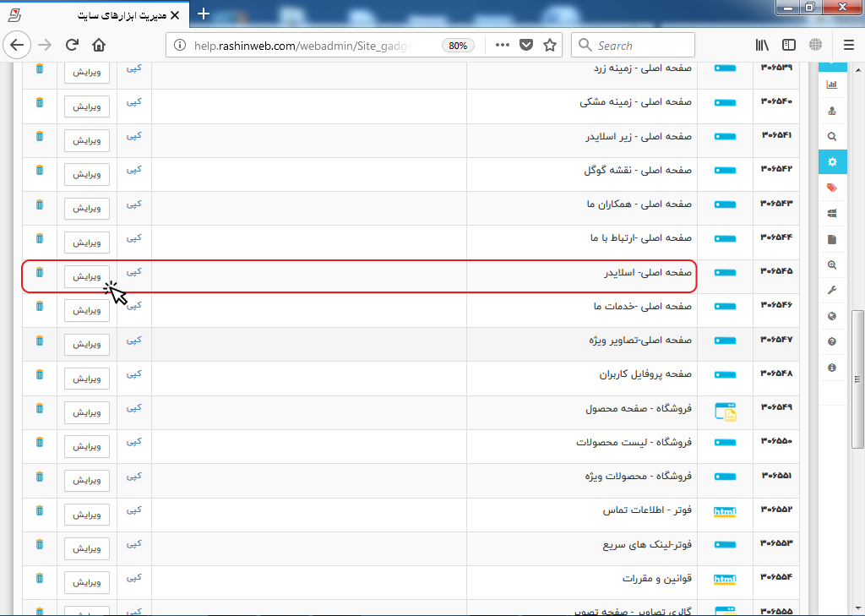This screenshot has width=865, height=616.
Task: Click ویرایش for صفحه اصلی - زیر اسلایدر
Action: pyautogui.click(x=87, y=140)
